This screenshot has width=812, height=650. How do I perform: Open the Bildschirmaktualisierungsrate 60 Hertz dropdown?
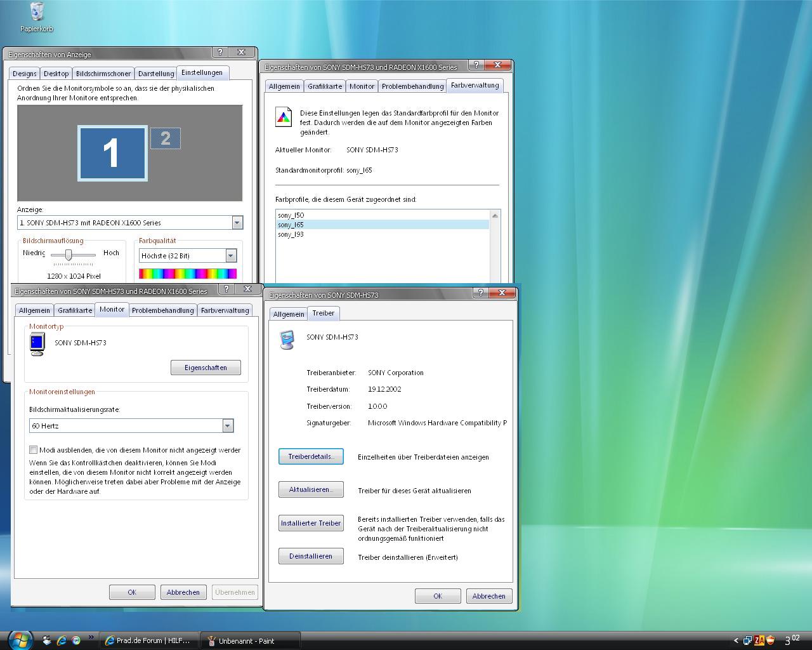click(227, 426)
